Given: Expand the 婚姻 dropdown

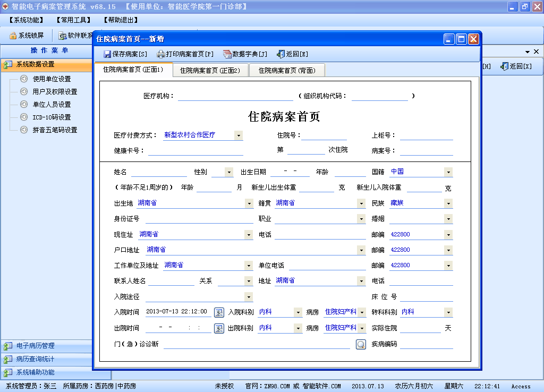Looking at the screenshot, I should tap(448, 219).
